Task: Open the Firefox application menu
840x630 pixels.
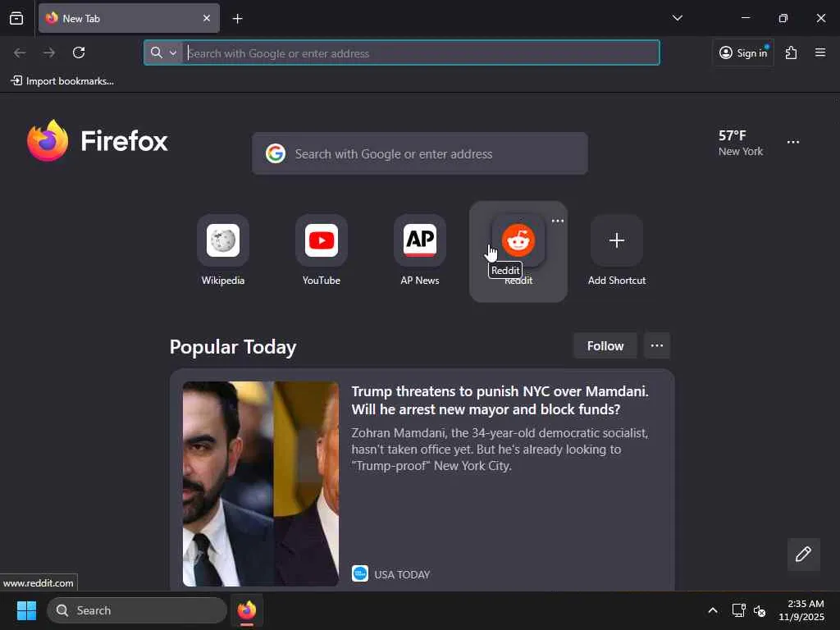Action: point(819,52)
